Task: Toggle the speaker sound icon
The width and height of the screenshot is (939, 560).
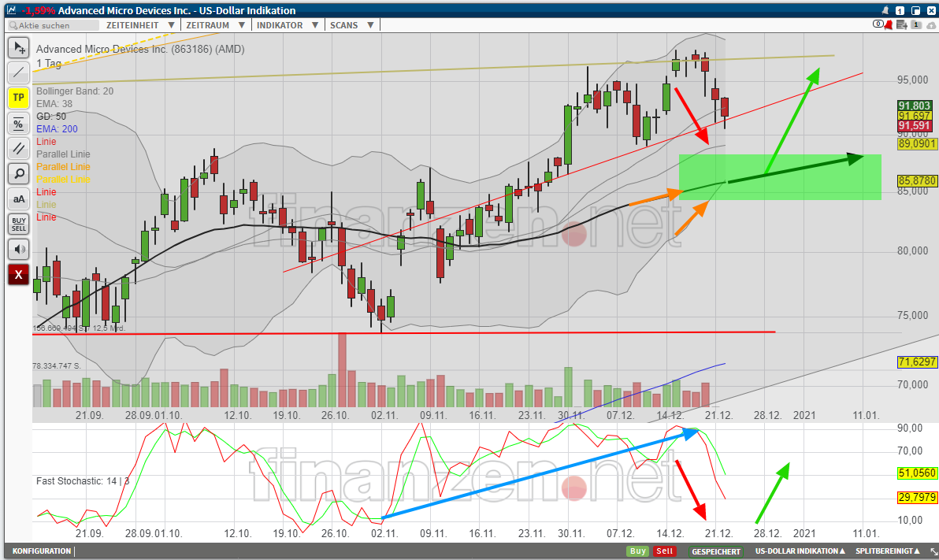Action: 19,249
